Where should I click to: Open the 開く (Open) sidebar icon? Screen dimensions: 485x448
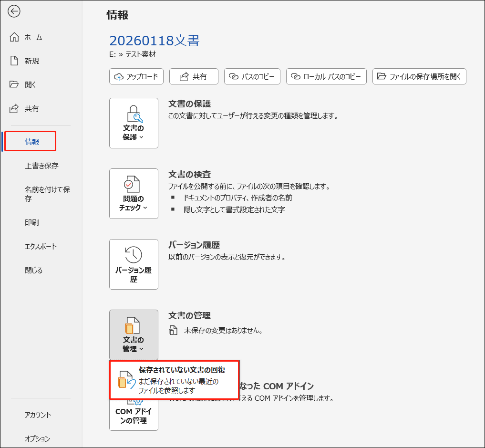tap(29, 84)
